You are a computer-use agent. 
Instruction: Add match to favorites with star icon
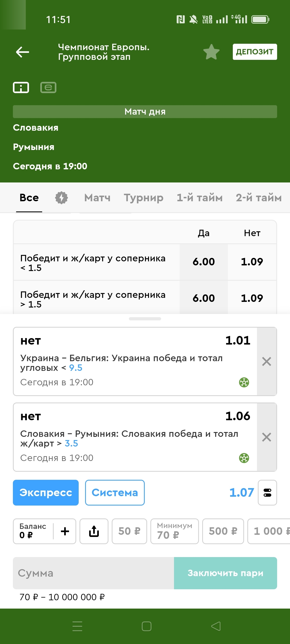211,52
